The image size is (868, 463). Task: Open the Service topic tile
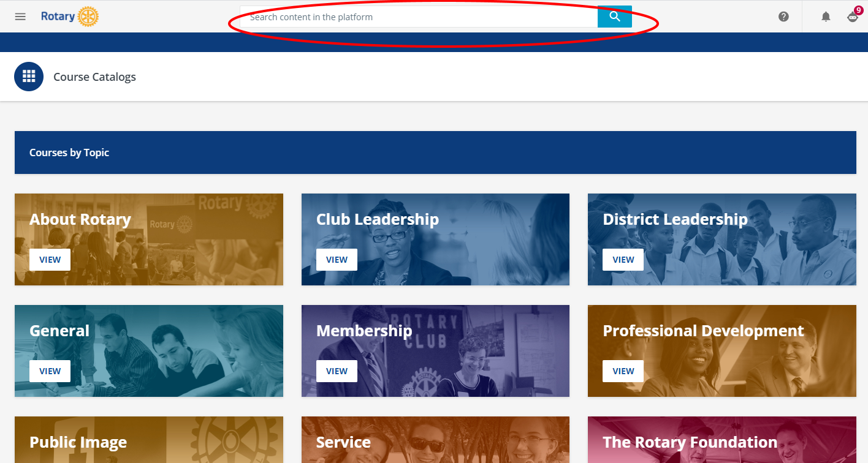(435, 440)
